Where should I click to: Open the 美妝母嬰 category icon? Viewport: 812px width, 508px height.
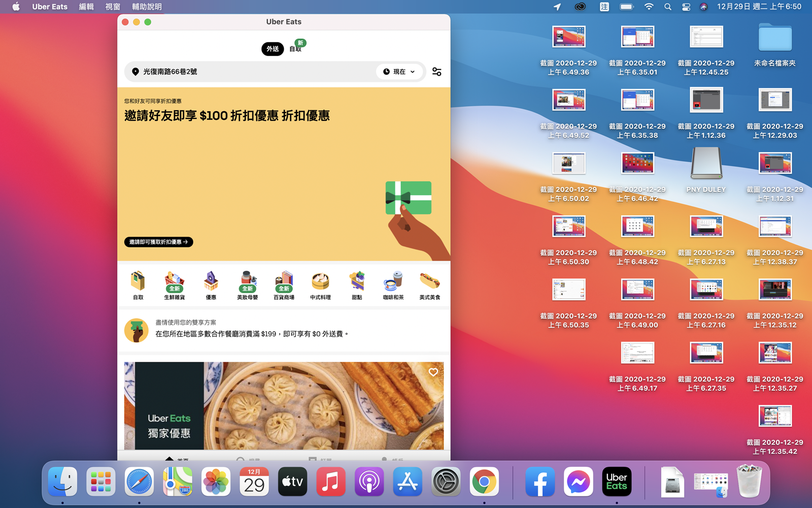[247, 284]
